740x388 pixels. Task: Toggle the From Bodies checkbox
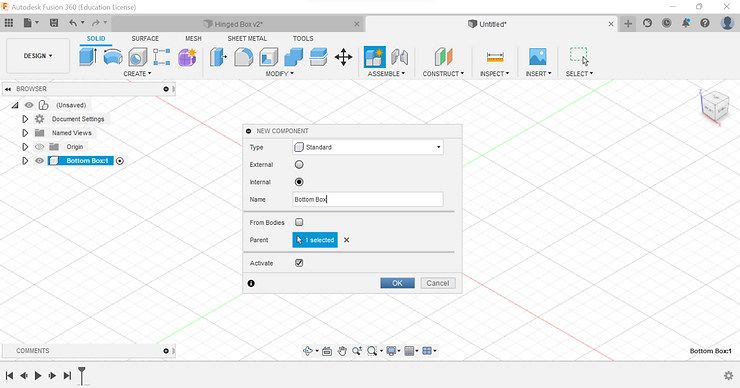click(x=299, y=222)
